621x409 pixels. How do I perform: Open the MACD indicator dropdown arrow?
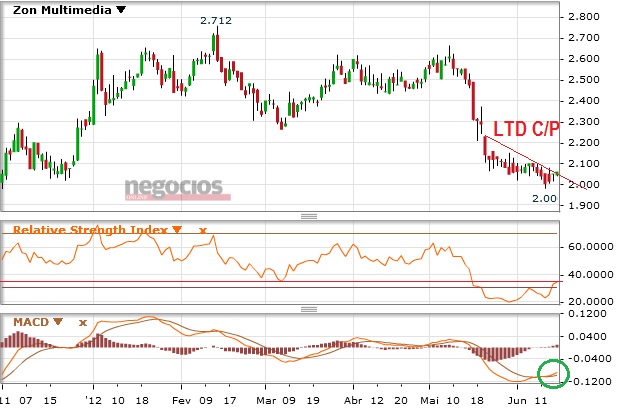click(58, 321)
